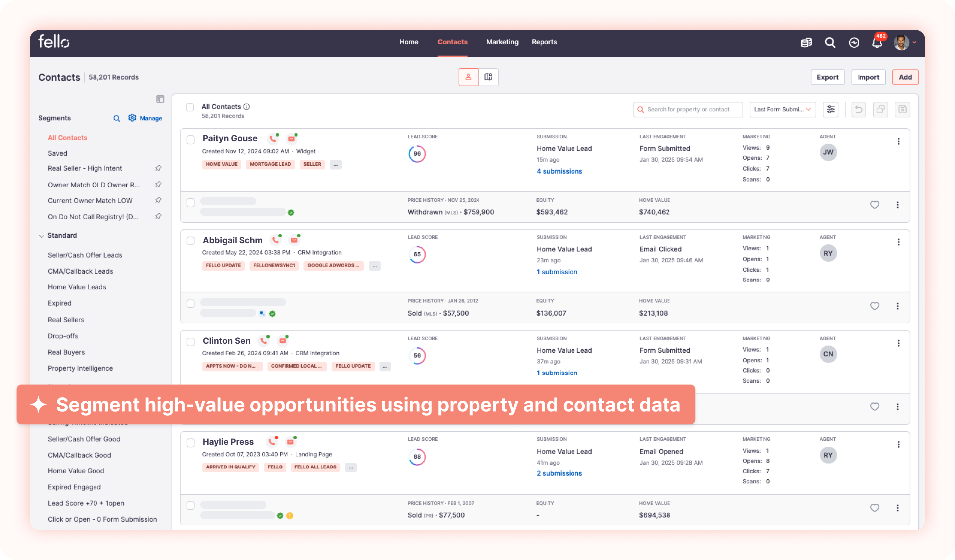This screenshot has width=955, height=560.
Task: Click the Add contact button
Action: 905,77
